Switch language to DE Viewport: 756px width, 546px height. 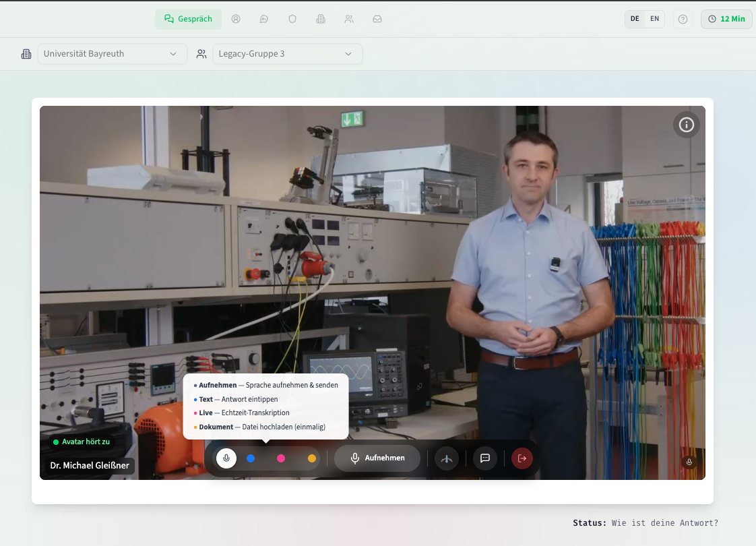point(635,19)
